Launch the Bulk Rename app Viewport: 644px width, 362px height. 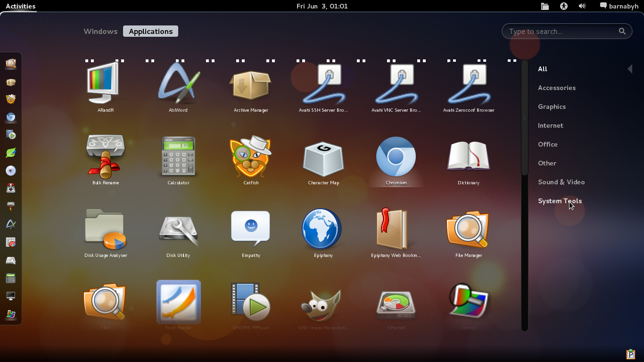pos(106,156)
